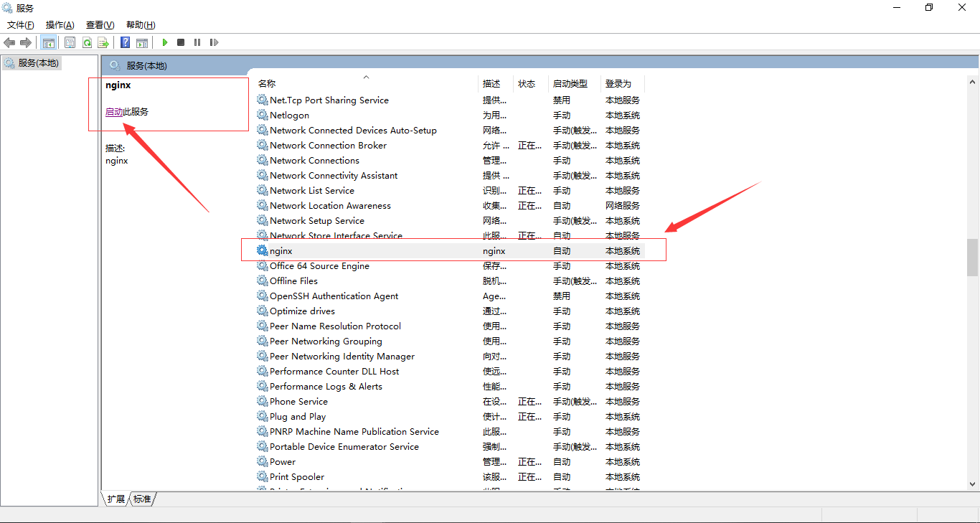The width and height of the screenshot is (980, 523).
Task: Select the Office 64 Source Engine service
Action: [x=319, y=266]
